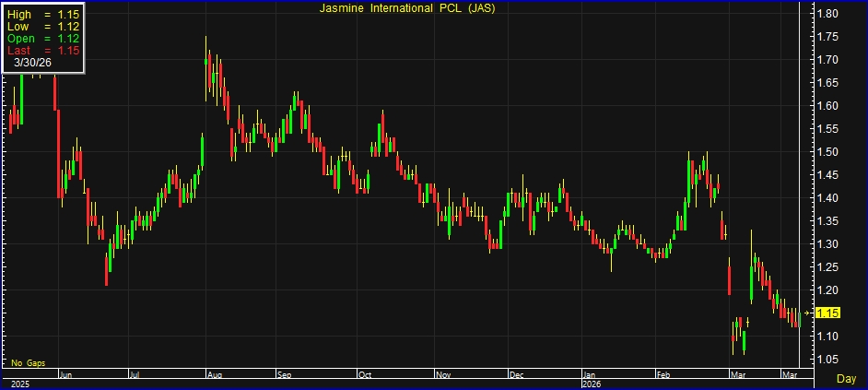Select the Low value row in the info box

[44, 27]
